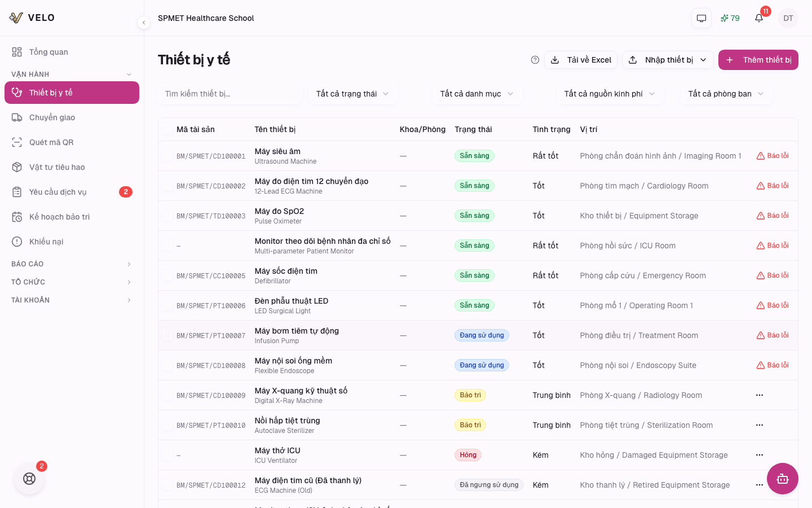Open the notifications bell icon
The width and height of the screenshot is (812, 508).
[759, 18]
